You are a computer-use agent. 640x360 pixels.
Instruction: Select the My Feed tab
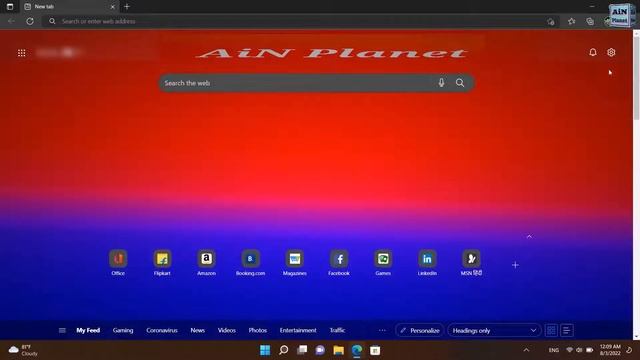pyautogui.click(x=88, y=330)
